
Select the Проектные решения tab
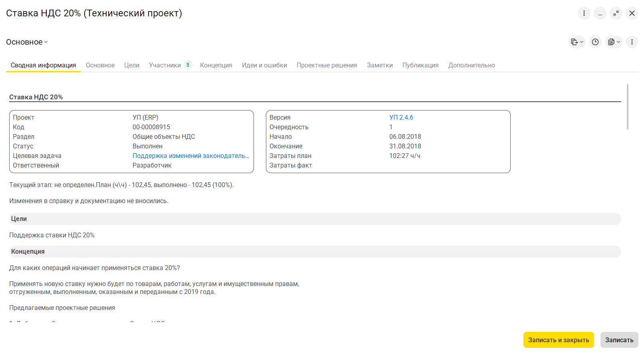coord(327,65)
